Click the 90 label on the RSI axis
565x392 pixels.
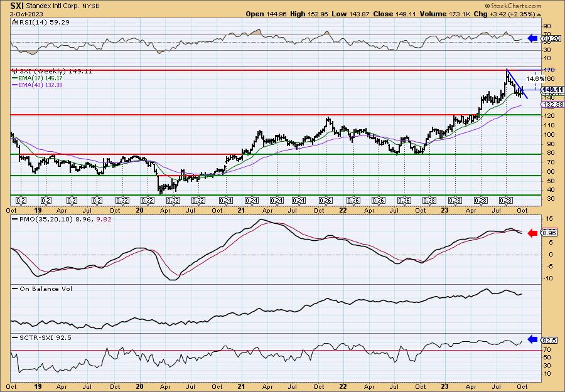coord(548,26)
